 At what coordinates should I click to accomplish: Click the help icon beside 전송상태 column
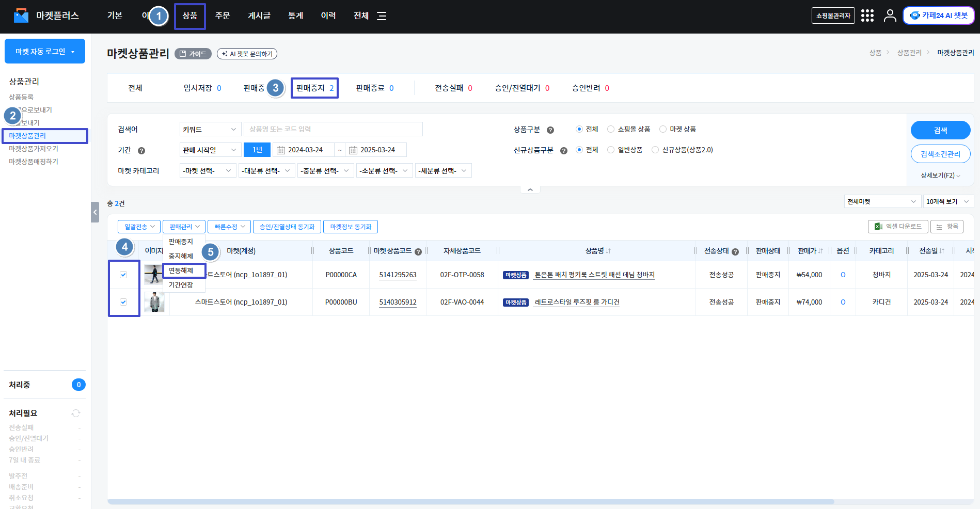click(735, 252)
